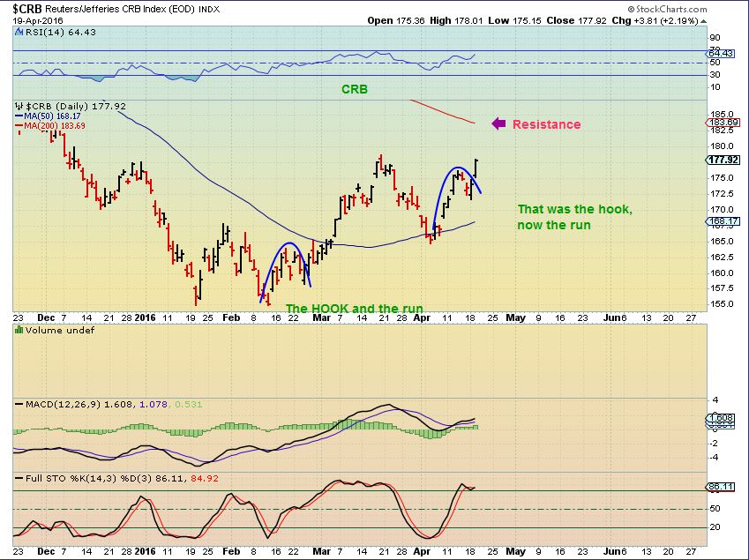749x560 pixels.
Task: Click the boxed 86.11 stochastic value tag
Action: (x=720, y=487)
